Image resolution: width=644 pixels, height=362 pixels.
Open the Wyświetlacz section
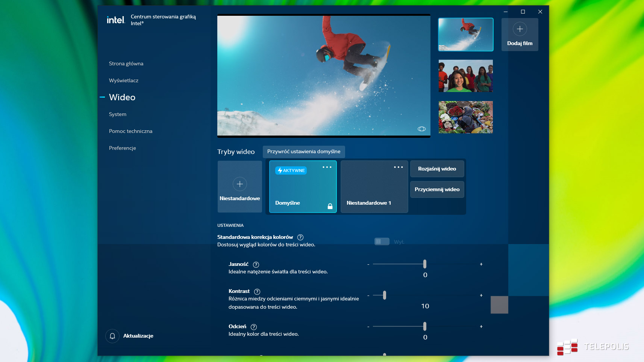tap(124, 80)
